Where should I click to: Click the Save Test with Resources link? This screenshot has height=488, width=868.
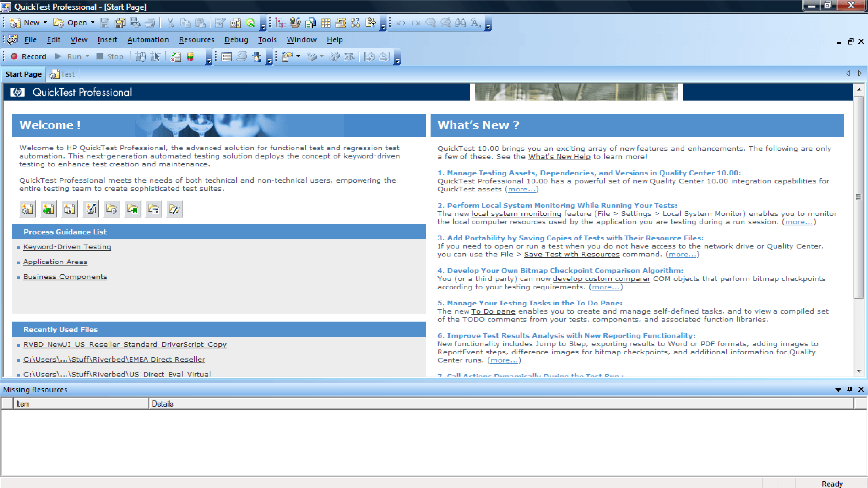[x=572, y=254]
